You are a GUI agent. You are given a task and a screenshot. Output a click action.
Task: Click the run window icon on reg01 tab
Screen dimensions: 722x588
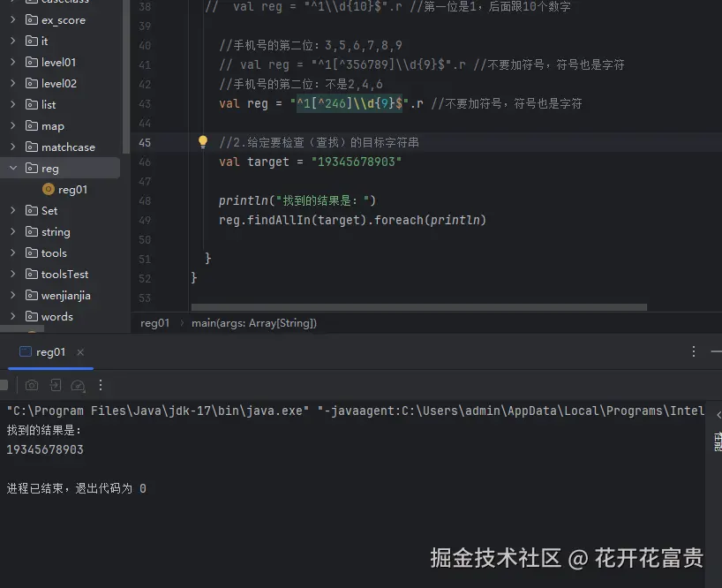tap(26, 351)
